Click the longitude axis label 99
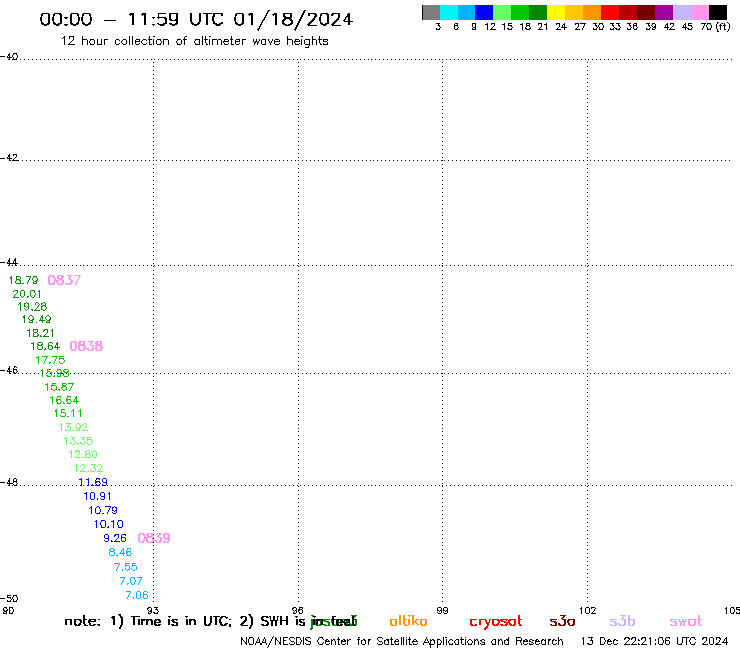Screen dimensions: 740x650 pos(442,611)
